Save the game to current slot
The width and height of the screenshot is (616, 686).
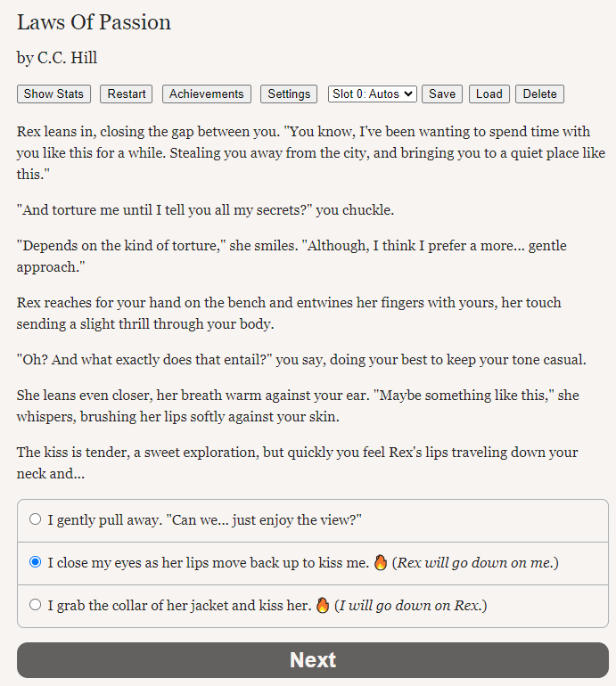pos(442,94)
